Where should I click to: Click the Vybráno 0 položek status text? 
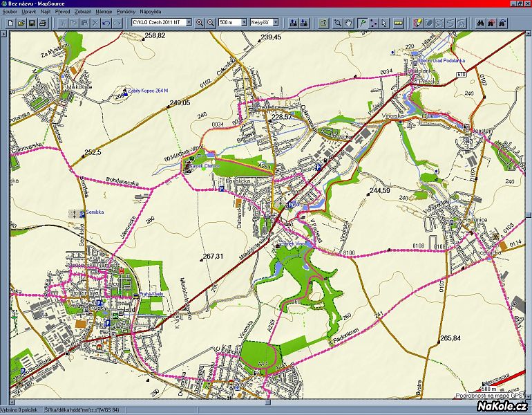tap(19, 410)
